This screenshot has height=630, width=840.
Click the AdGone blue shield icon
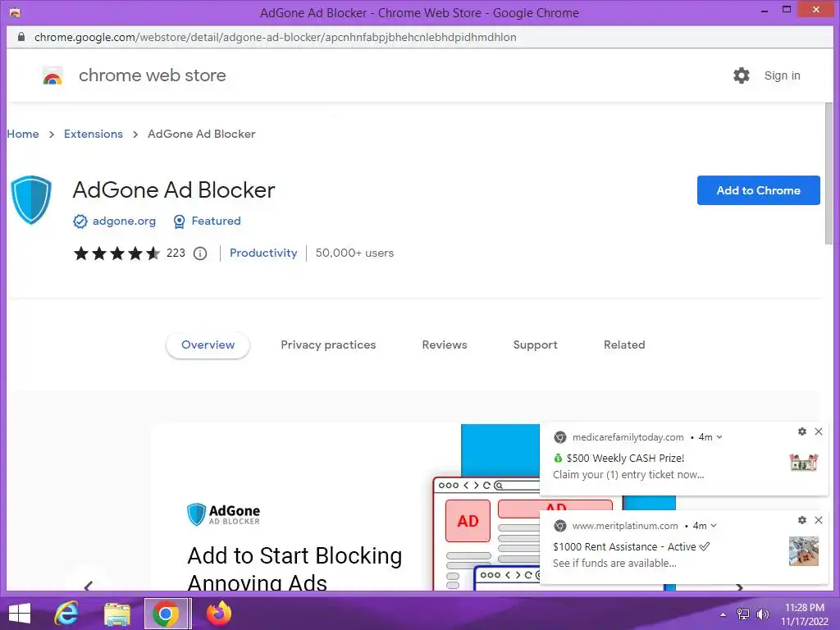click(31, 199)
